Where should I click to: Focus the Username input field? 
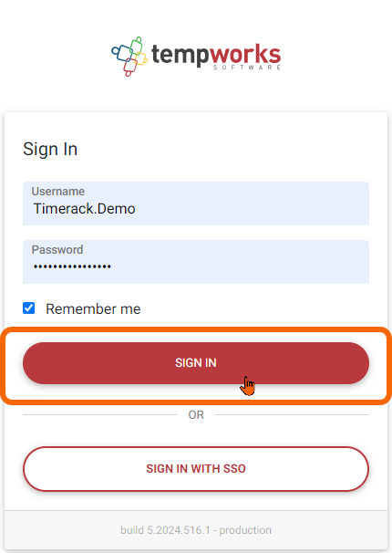click(x=196, y=203)
